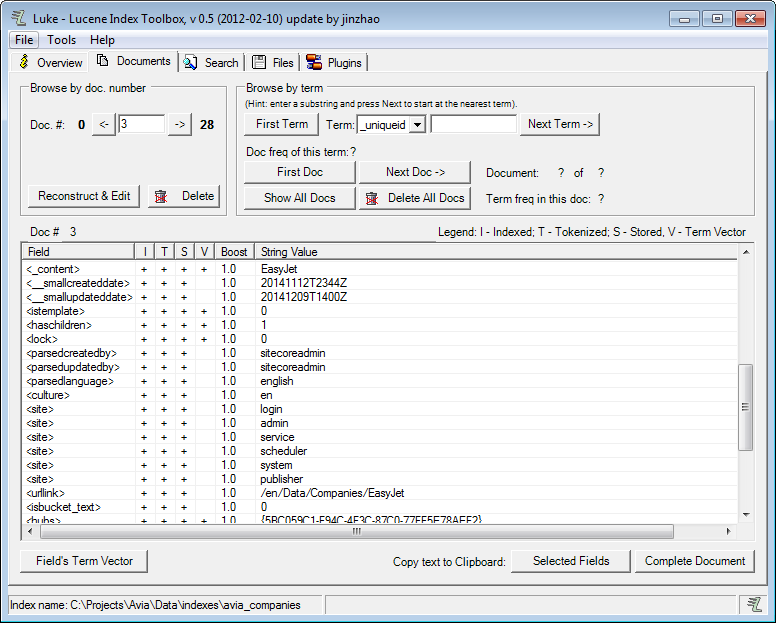Click the Luke icon in status bar corner

tap(753, 603)
